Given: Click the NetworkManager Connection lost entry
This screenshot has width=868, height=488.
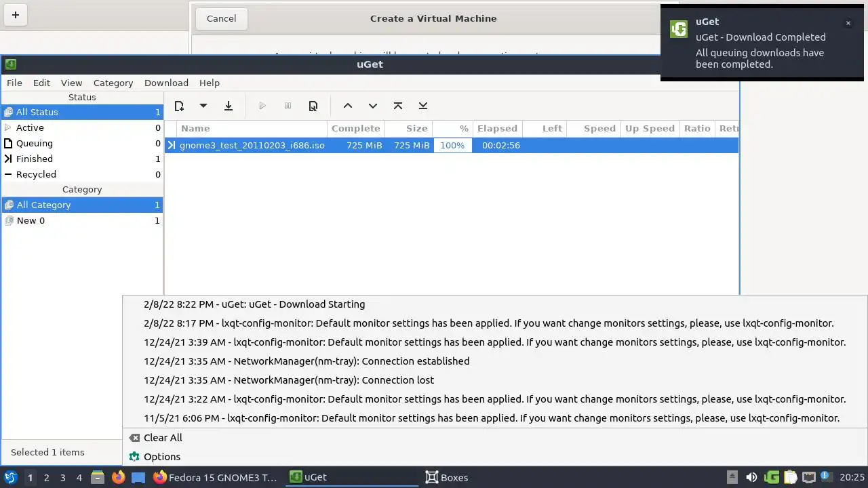Looking at the screenshot, I should coord(495,380).
